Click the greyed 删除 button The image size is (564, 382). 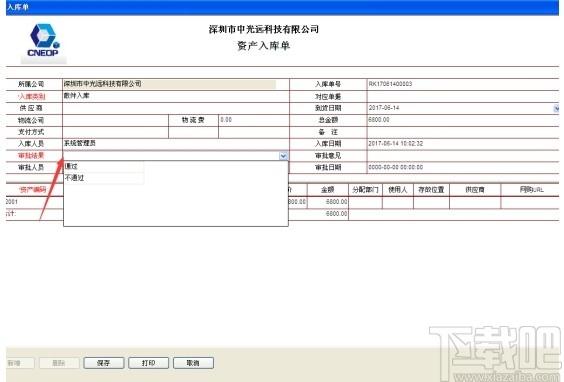click(59, 363)
